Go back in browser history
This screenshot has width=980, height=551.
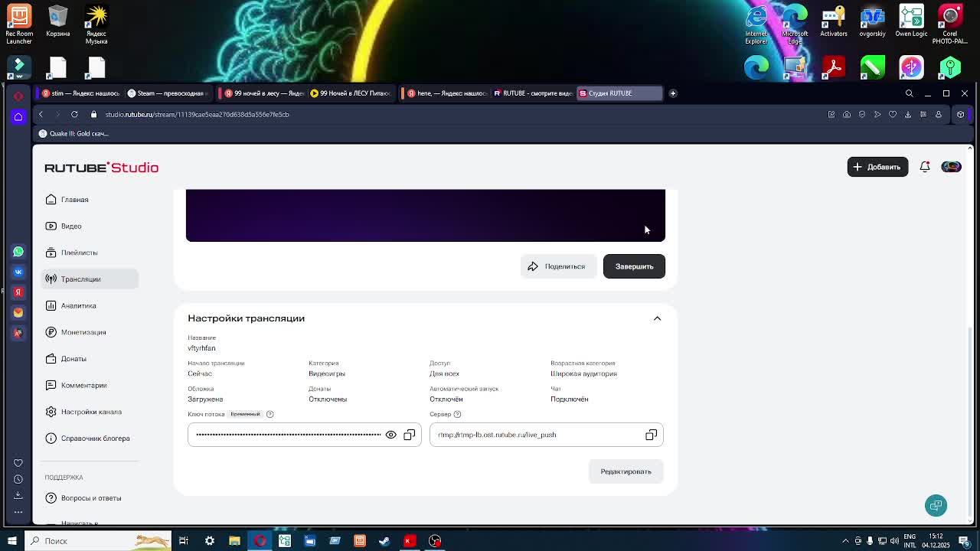pos(41,114)
